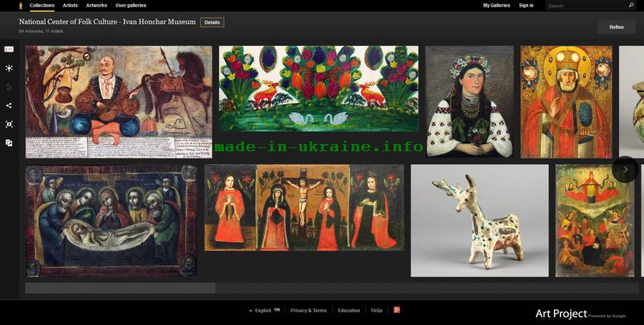Open My Galleries link
Screen dimensions: 644x325
[x=496, y=6]
